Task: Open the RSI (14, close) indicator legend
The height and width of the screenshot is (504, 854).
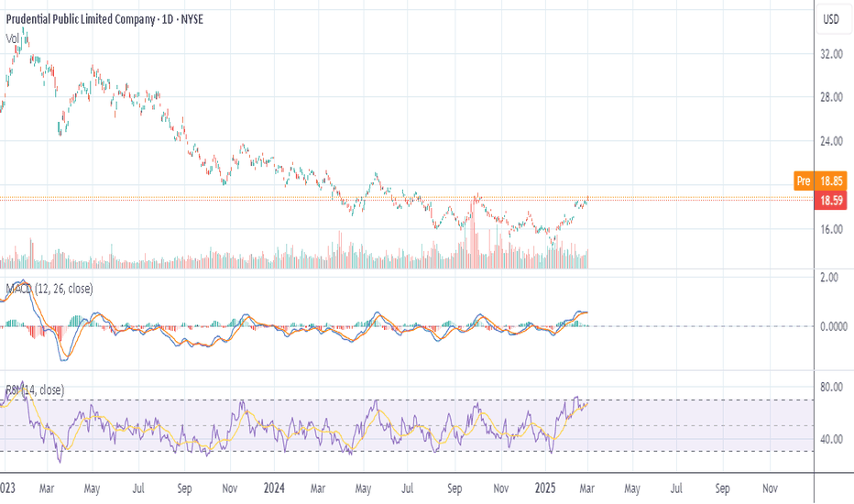Action: [x=35, y=389]
